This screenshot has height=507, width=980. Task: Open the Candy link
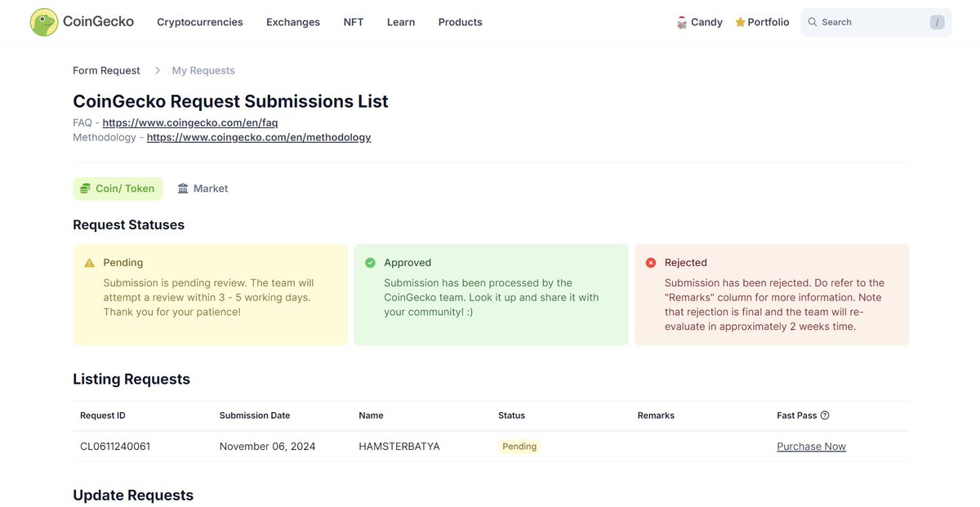coord(700,22)
